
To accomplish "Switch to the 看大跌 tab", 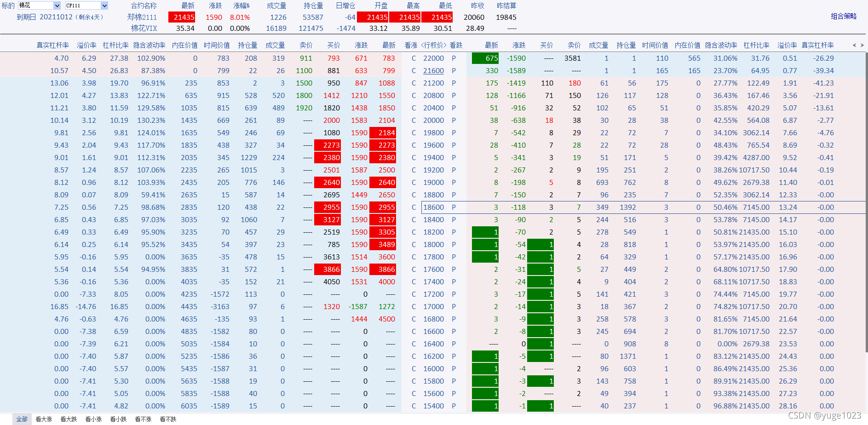I will (69, 419).
